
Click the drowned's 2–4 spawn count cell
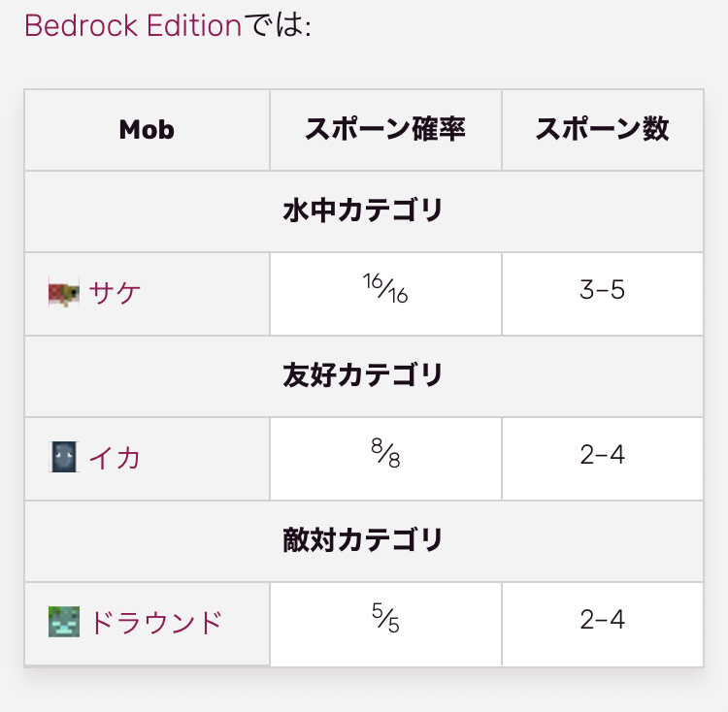click(602, 621)
